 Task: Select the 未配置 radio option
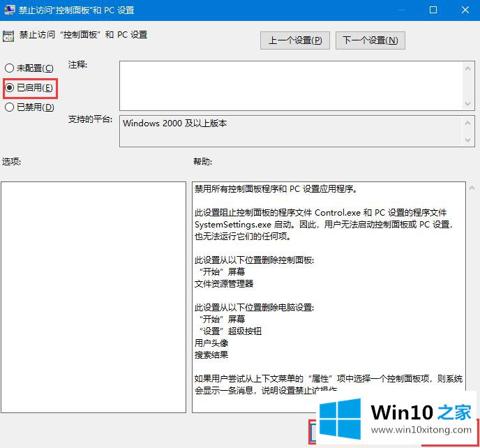[9, 68]
